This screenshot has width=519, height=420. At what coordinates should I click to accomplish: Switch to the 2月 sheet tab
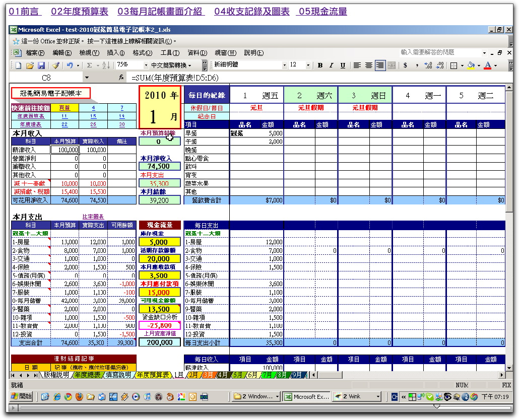tap(193, 375)
